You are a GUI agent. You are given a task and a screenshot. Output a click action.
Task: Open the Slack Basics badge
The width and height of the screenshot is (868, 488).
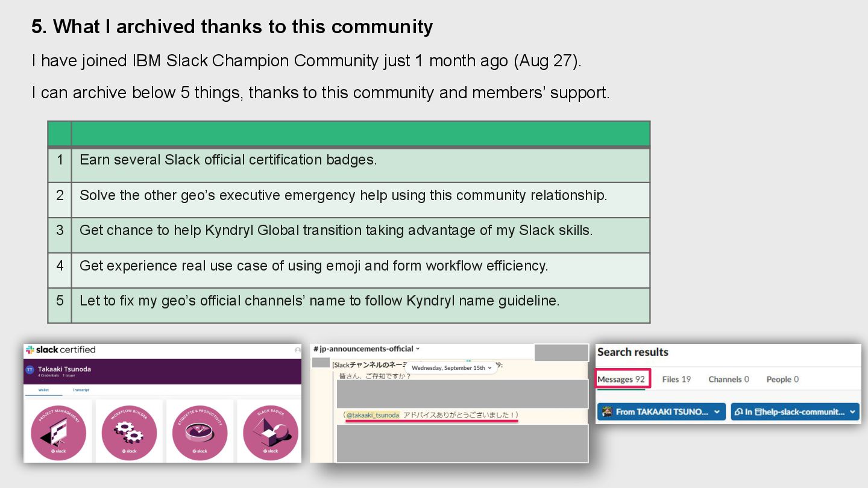(x=270, y=433)
